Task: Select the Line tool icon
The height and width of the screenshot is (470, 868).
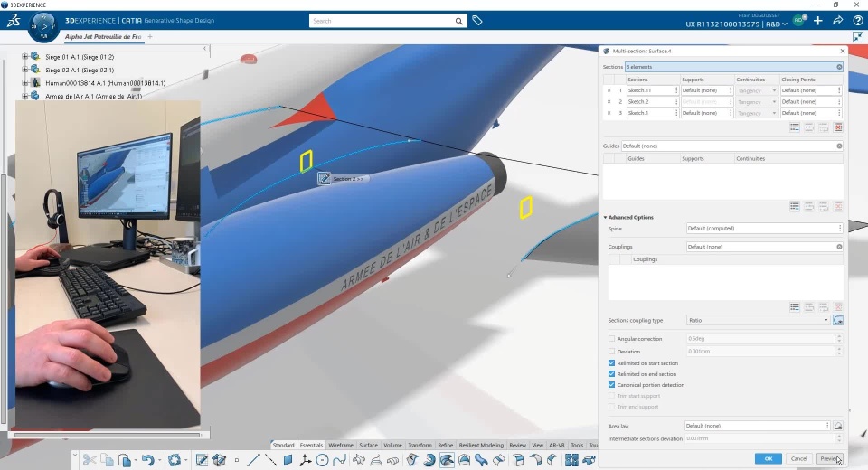Action: (x=253, y=459)
